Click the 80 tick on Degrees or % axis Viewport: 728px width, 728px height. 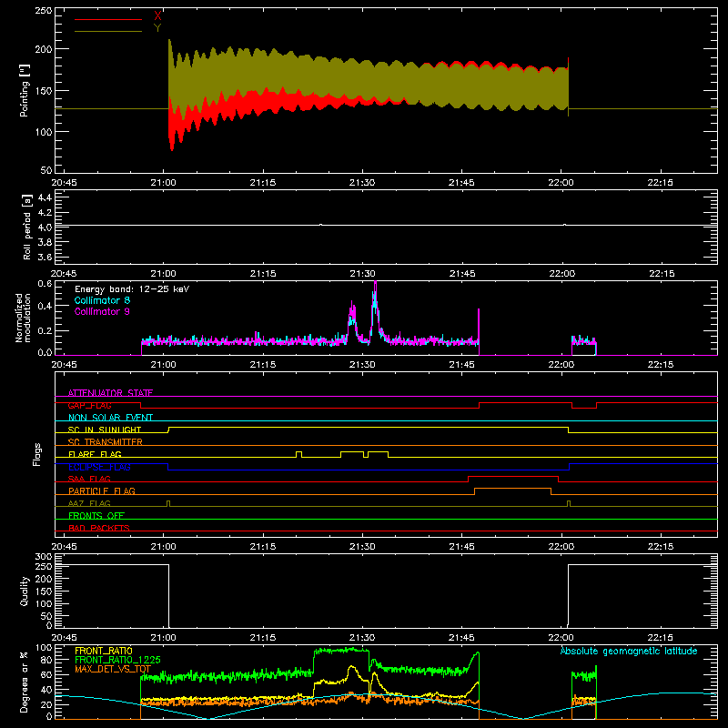point(46,660)
